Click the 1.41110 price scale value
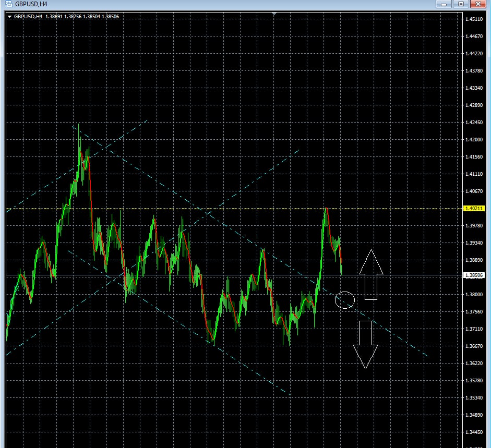 [x=474, y=174]
